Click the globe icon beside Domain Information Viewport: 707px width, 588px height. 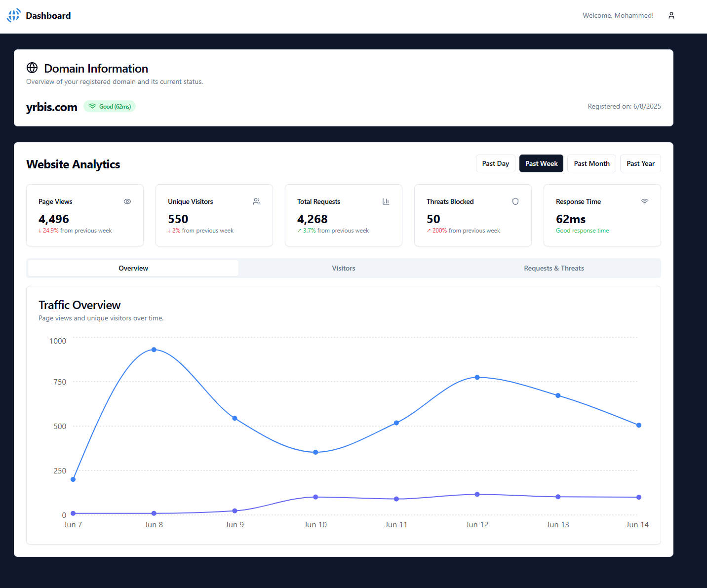coord(32,68)
